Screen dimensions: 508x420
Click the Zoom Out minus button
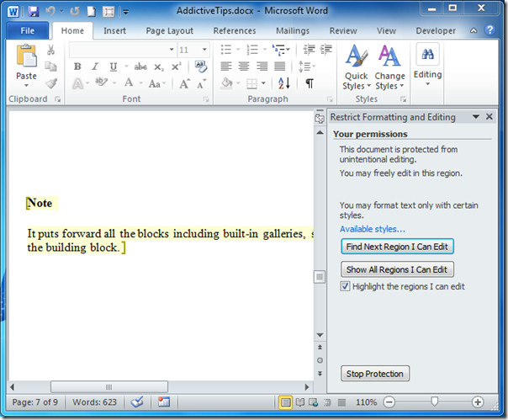point(389,402)
